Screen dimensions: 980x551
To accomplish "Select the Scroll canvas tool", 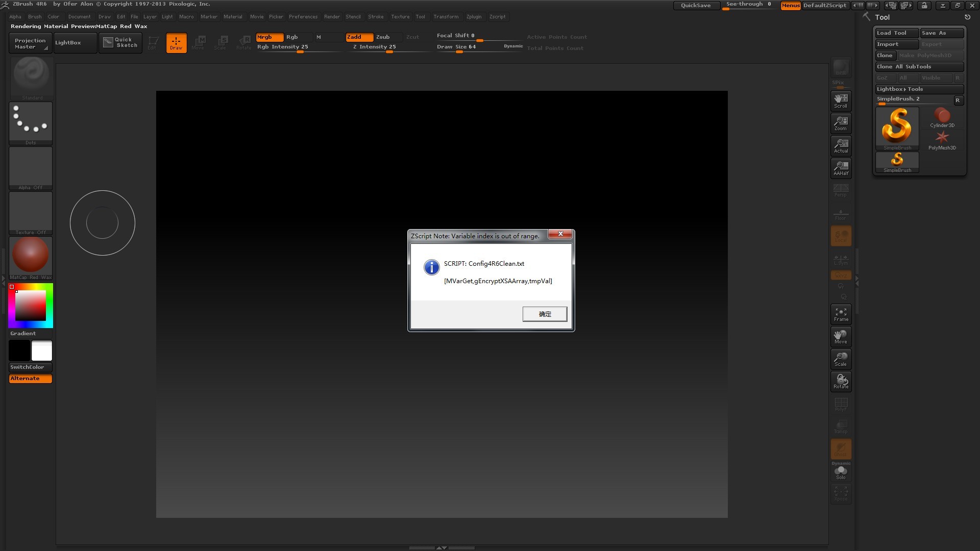I will point(841,101).
